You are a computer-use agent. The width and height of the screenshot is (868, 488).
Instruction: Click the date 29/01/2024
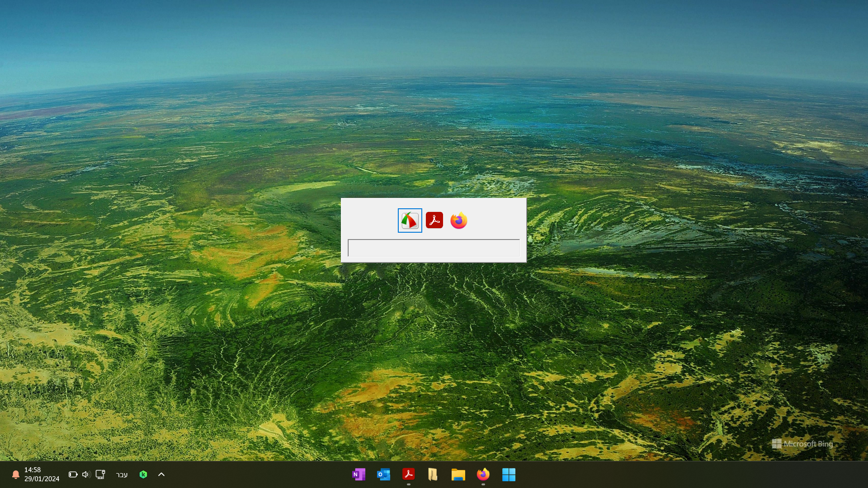pos(42,479)
